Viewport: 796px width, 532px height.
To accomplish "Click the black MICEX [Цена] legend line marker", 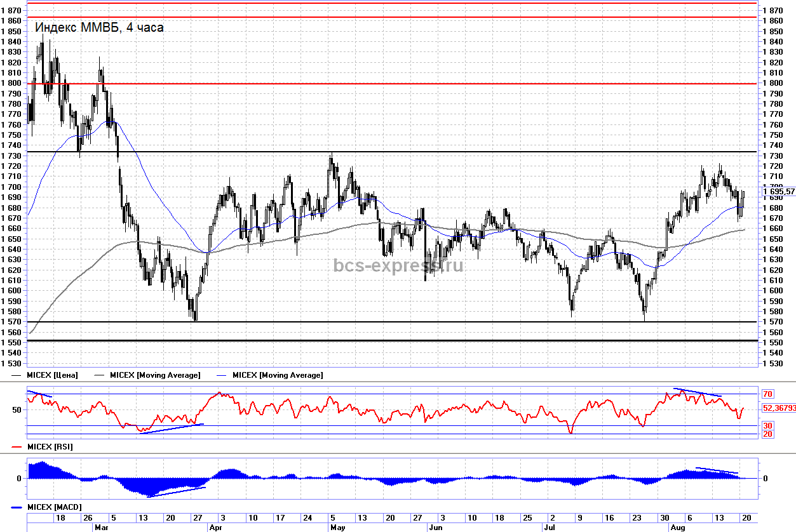I will [x=18, y=375].
